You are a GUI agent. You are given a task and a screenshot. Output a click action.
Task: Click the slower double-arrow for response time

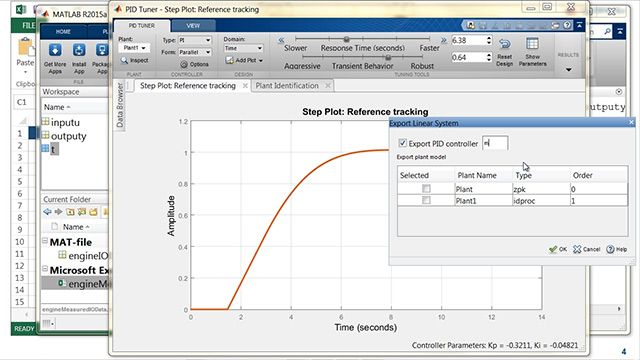click(281, 40)
